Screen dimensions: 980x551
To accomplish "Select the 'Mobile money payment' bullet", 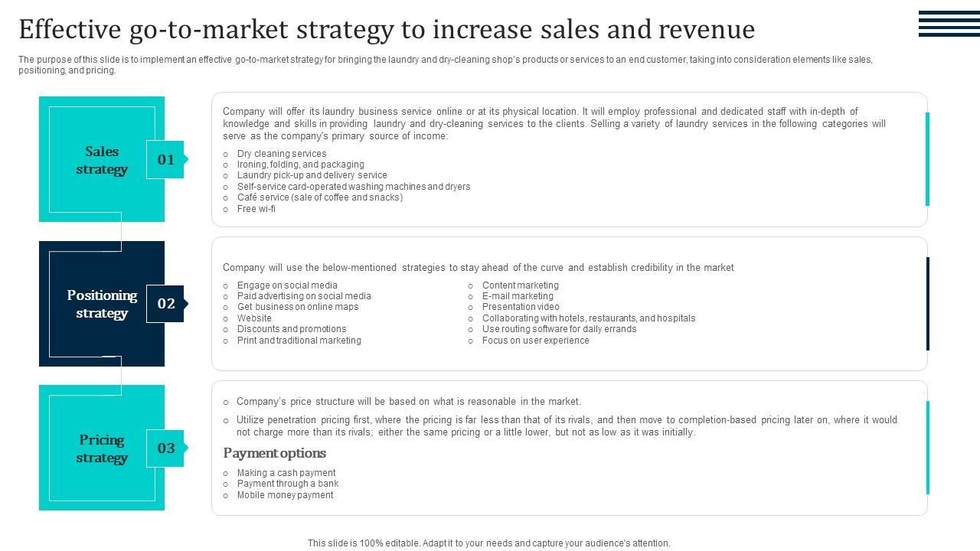I will [x=285, y=495].
